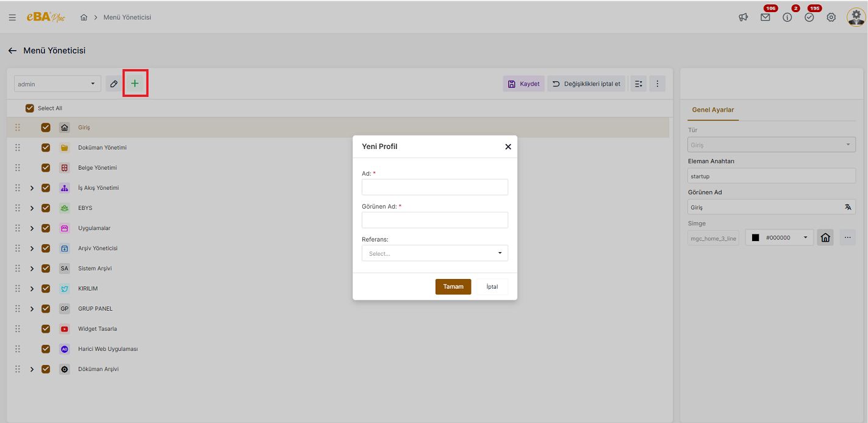
Task: Open the more options vertical dots menu
Action: [657, 84]
